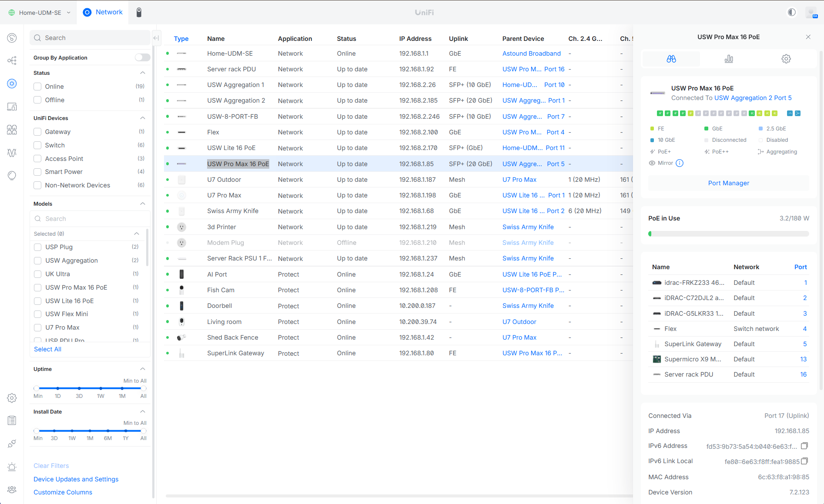Open the Protect application icon in top bar
The height and width of the screenshot is (504, 824).
pyautogui.click(x=139, y=12)
